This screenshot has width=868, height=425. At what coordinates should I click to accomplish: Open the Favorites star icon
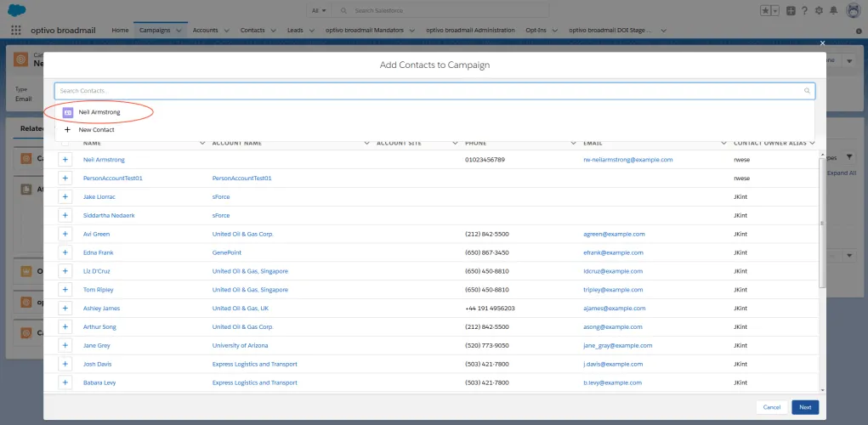point(766,10)
